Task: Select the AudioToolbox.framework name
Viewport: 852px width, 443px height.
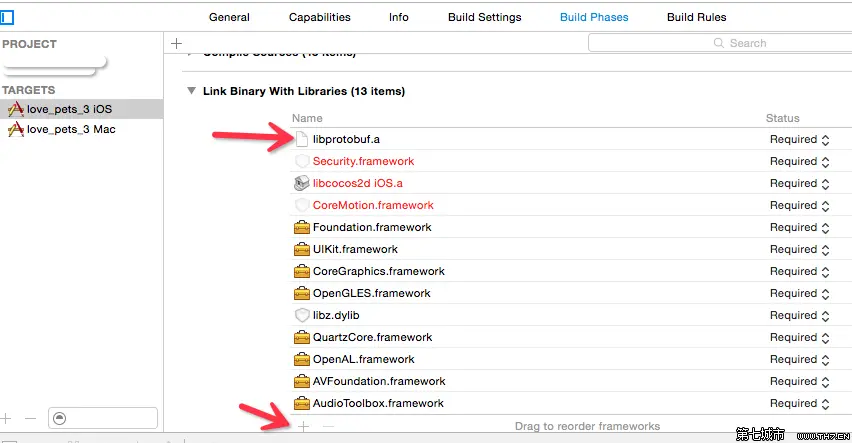Action: (378, 403)
